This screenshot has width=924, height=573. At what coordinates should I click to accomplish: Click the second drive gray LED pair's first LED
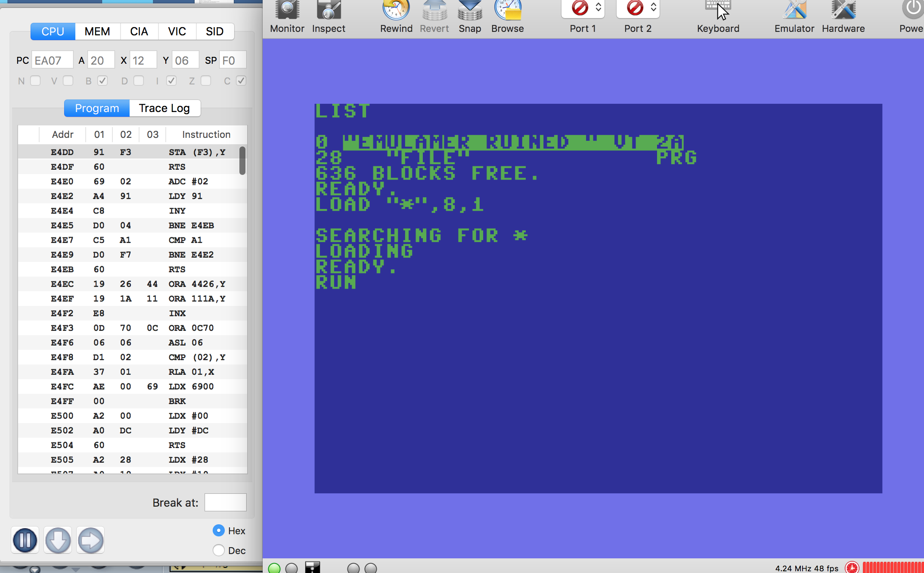353,568
